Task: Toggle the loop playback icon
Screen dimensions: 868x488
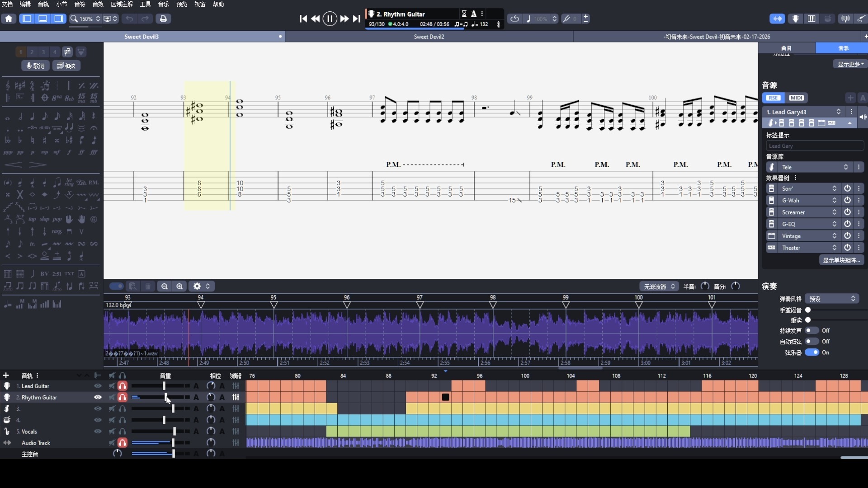Action: click(x=514, y=19)
